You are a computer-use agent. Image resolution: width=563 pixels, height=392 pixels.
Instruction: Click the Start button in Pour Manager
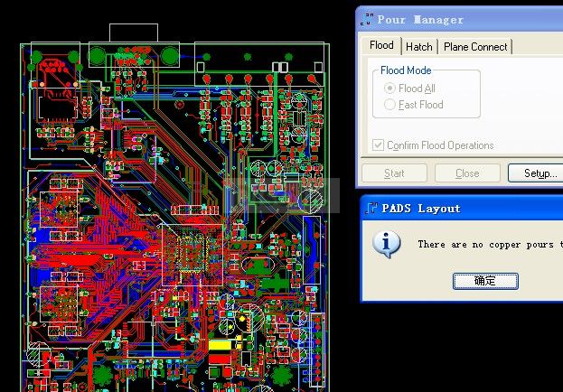tap(394, 173)
